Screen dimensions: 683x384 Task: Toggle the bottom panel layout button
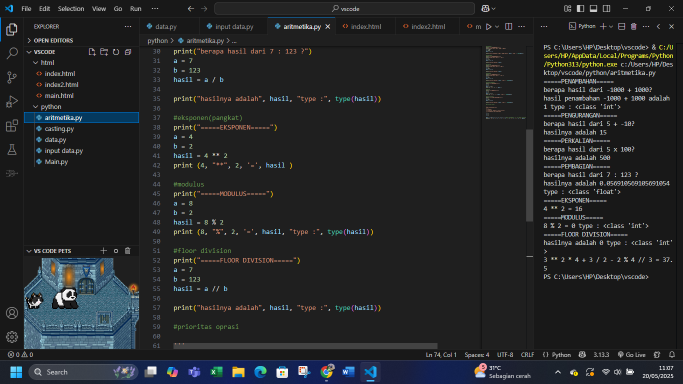593,8
